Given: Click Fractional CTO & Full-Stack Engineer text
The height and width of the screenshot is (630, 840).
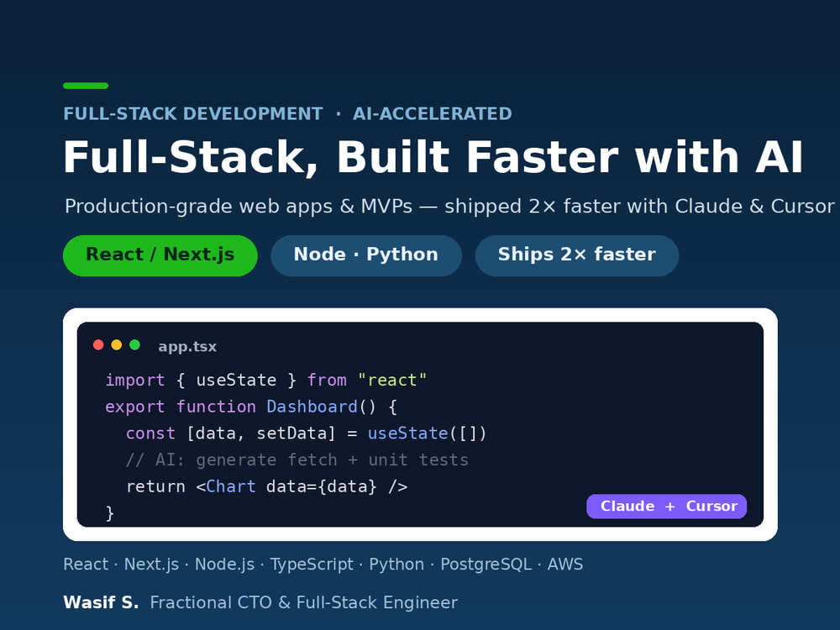Looking at the screenshot, I should coord(304,602).
